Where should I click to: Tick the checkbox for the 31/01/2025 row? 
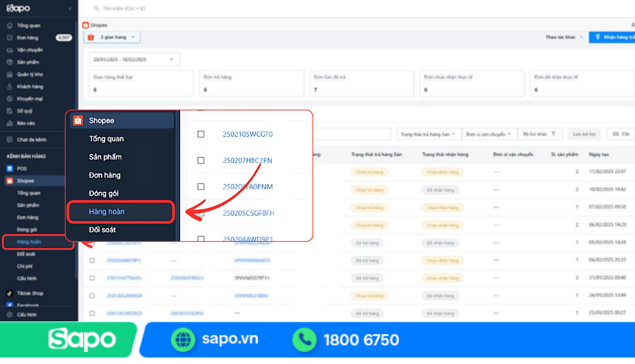(92, 278)
